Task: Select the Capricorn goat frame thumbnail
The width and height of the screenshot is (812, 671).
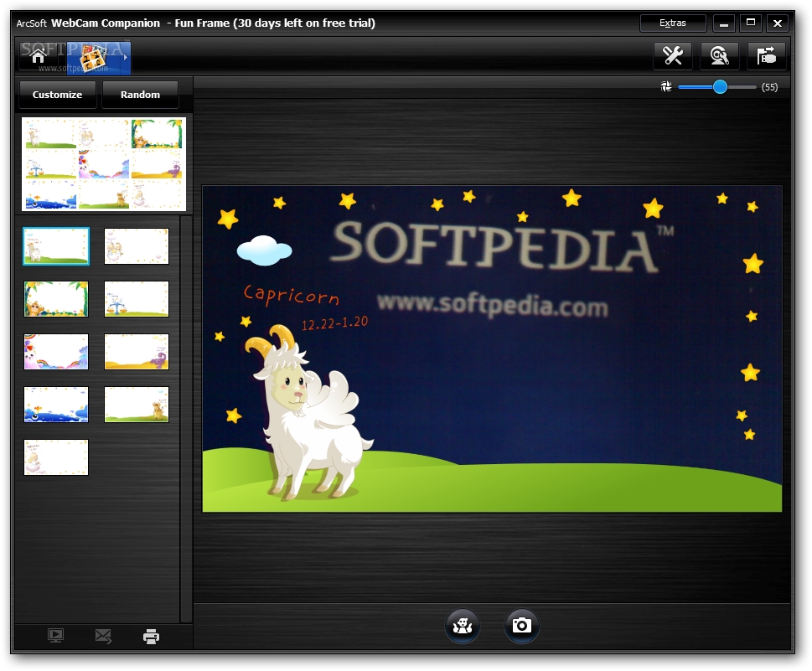Action: coord(56,246)
